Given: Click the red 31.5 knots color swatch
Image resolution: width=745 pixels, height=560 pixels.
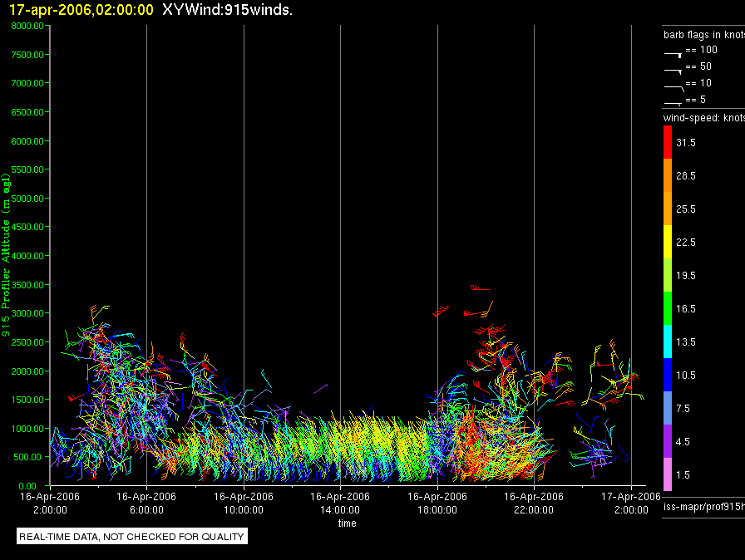Looking at the screenshot, I should point(668,142).
